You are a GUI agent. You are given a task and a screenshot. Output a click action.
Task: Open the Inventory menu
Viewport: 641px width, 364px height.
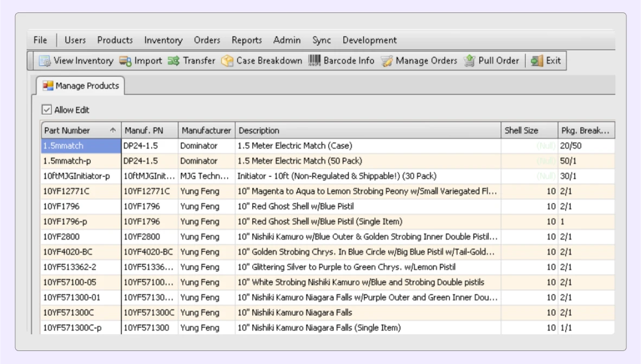click(163, 40)
